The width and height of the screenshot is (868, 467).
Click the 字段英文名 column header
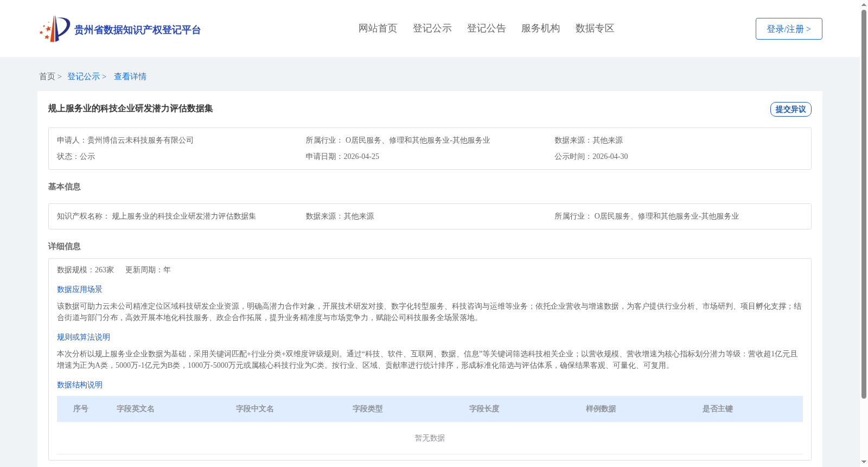point(136,408)
